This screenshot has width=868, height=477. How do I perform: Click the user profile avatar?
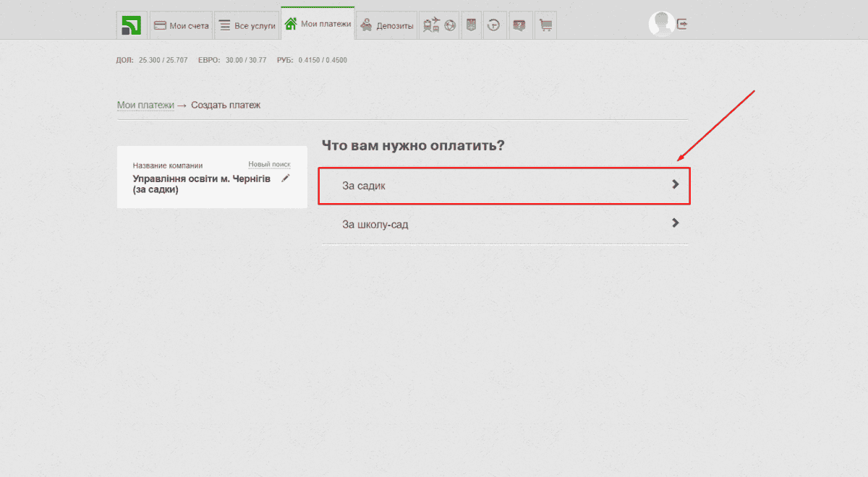click(x=660, y=24)
